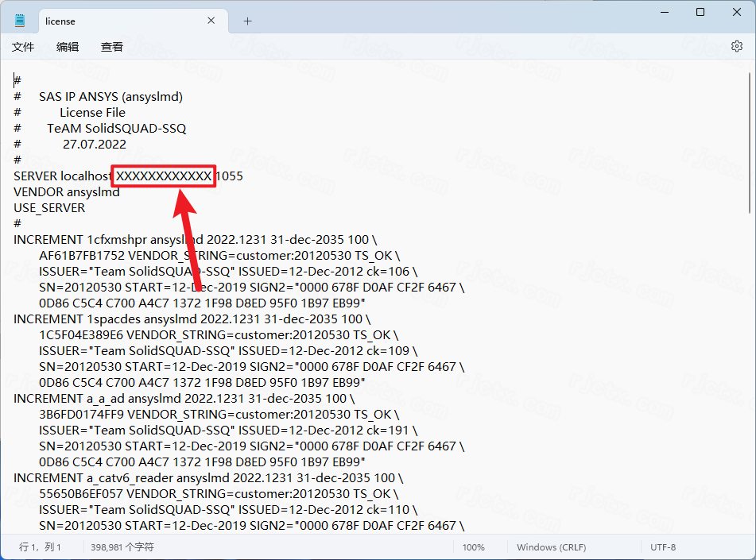Click the 'INCREMENT 1cfxmshpr' line

tap(196, 240)
